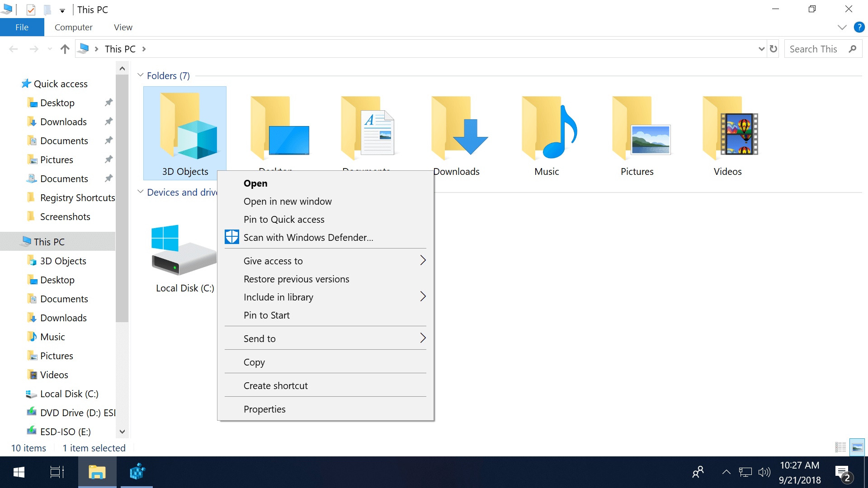Collapse the Folders (7) group
Image resolution: width=868 pixels, height=488 pixels.
(140, 75)
